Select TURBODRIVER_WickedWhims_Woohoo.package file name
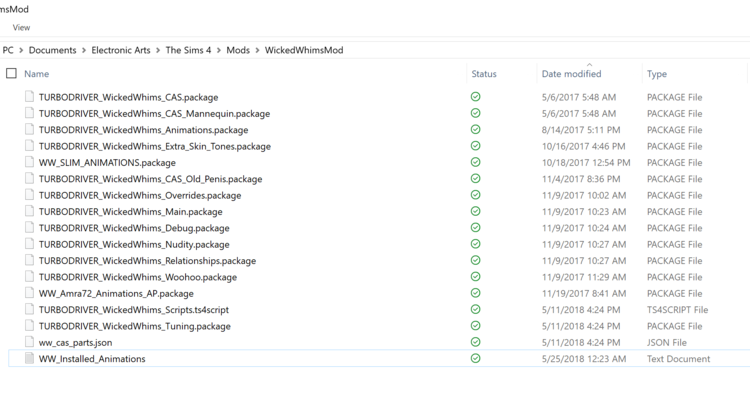The image size is (750, 417). point(138,277)
